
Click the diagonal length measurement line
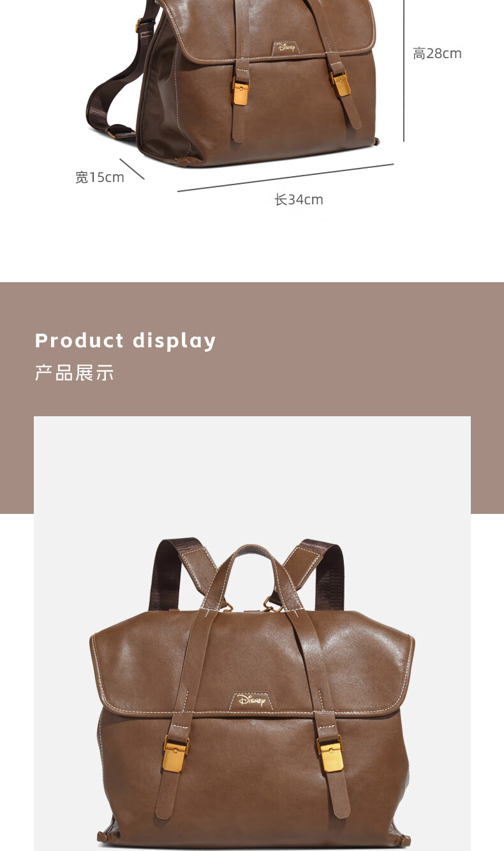285,177
